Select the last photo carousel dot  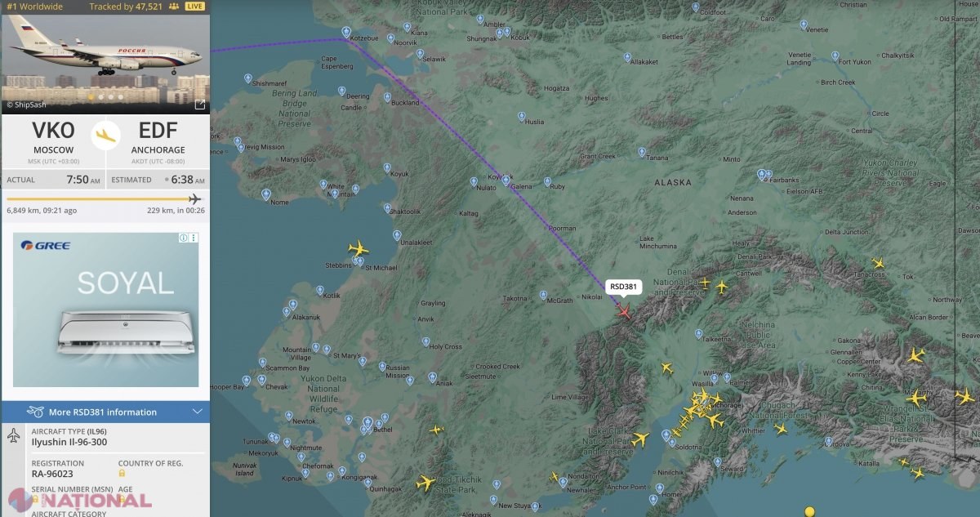click(121, 97)
